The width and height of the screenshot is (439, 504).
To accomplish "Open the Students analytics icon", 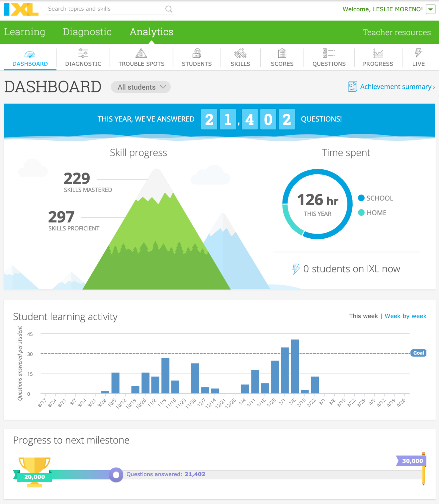I will click(x=197, y=53).
